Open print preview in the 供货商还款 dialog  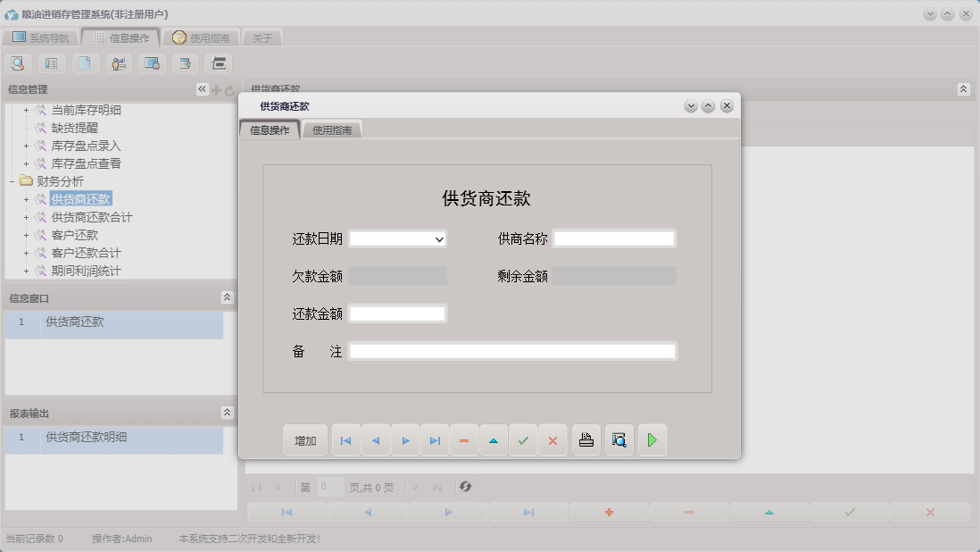click(x=619, y=439)
